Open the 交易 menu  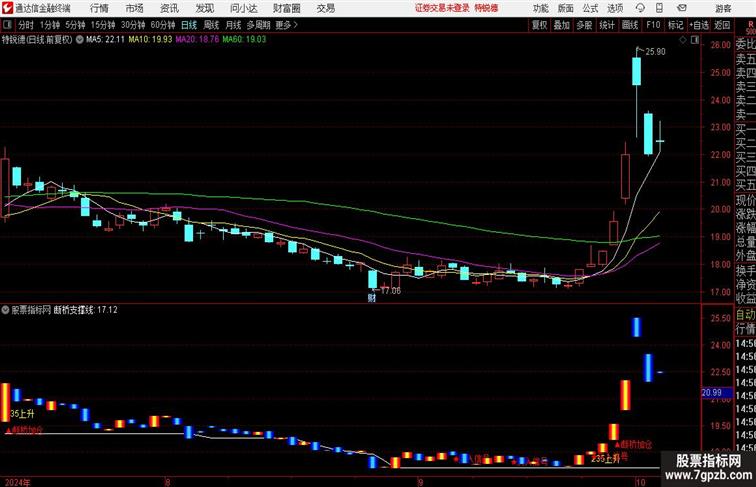326,8
